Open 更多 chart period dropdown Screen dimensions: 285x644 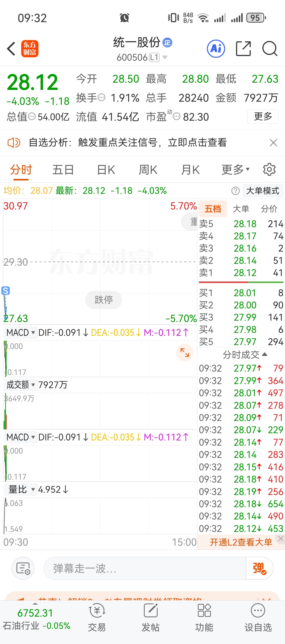[235, 170]
